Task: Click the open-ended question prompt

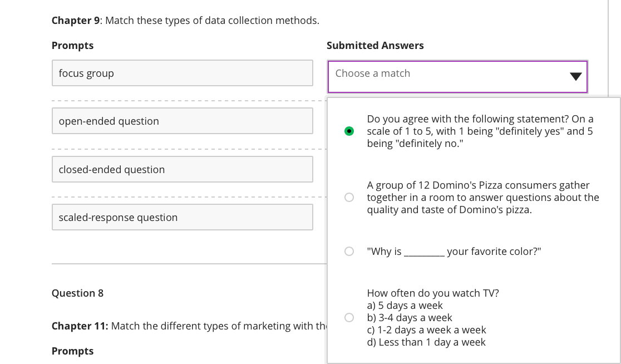Action: 182,121
